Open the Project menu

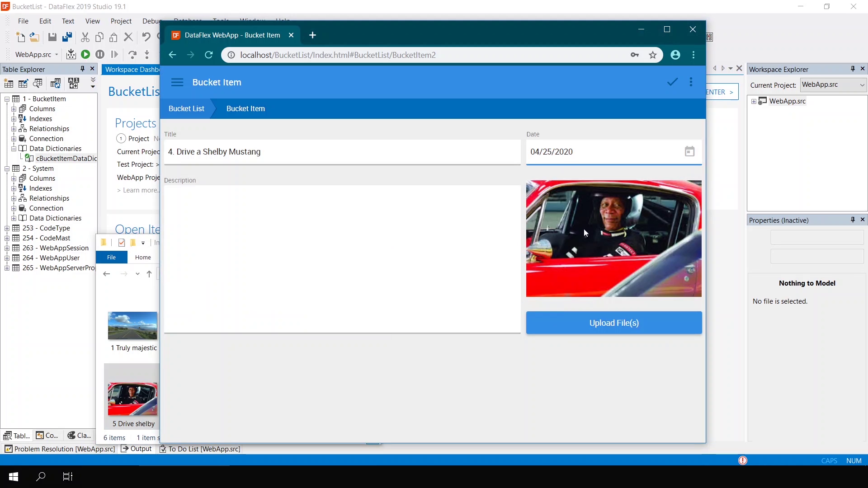pos(121,21)
